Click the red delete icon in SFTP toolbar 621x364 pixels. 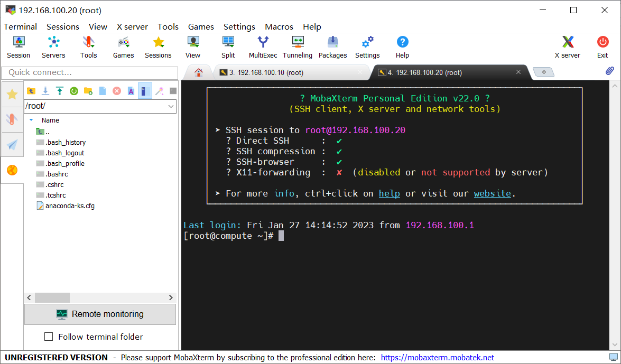[x=117, y=91]
